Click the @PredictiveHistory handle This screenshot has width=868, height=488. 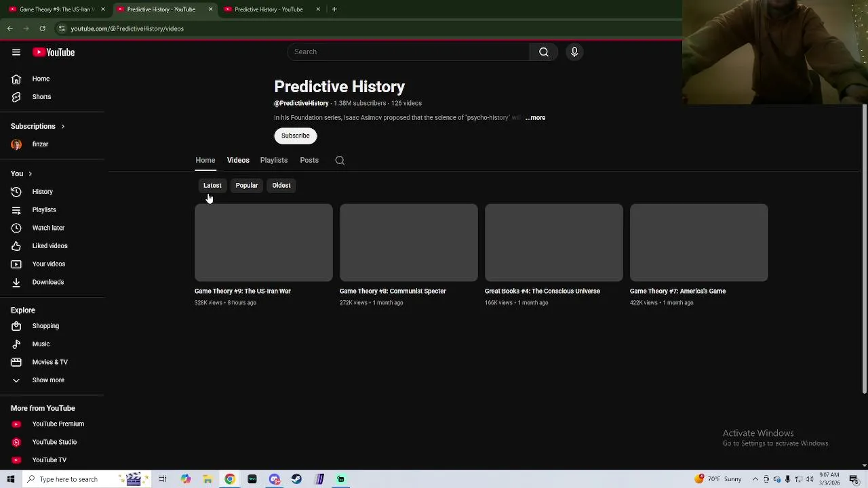(301, 104)
